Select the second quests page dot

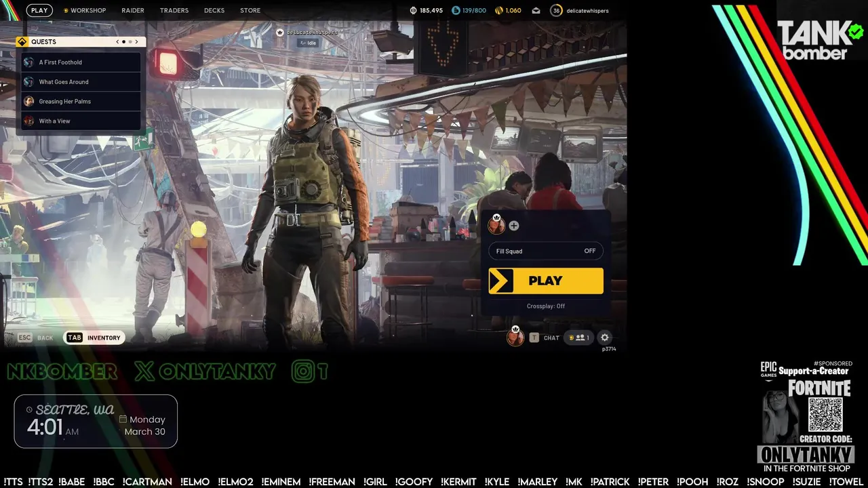coord(130,41)
